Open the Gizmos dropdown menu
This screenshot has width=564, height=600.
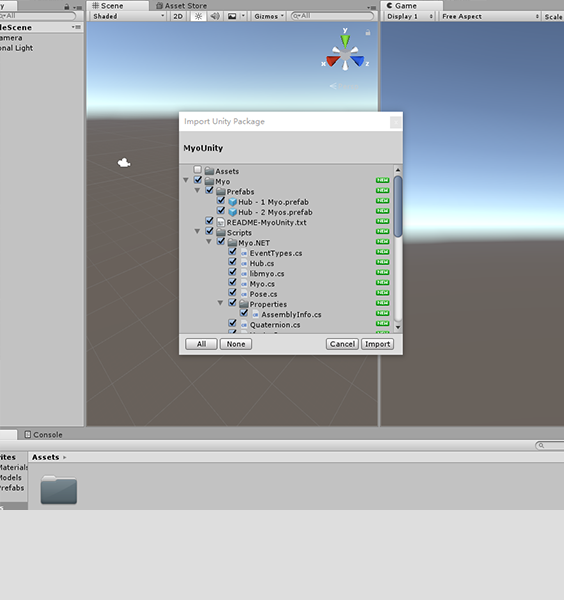click(269, 16)
